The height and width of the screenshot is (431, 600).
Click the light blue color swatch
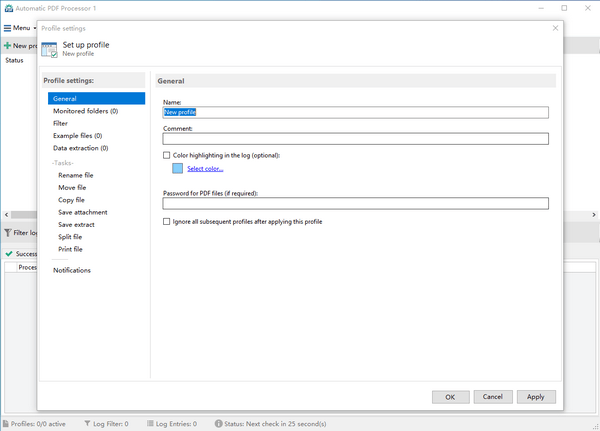pos(178,169)
